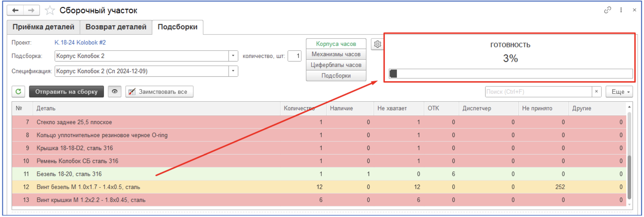
Task: Refresh the list with green arrow icon
Action: [19, 92]
